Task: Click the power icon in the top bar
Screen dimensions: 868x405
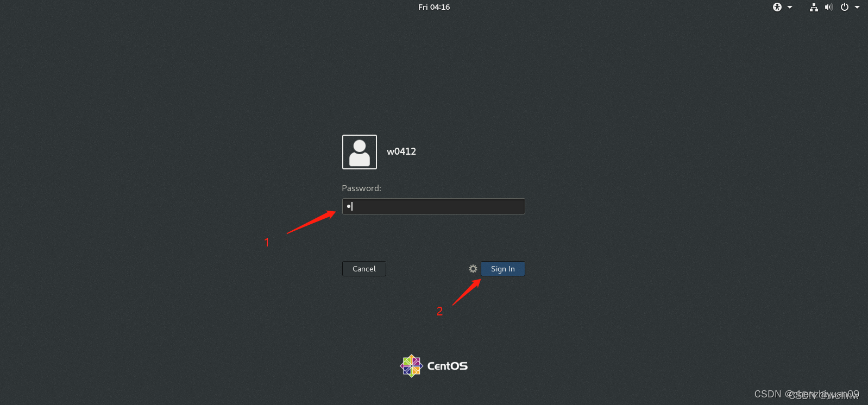Action: [x=845, y=7]
